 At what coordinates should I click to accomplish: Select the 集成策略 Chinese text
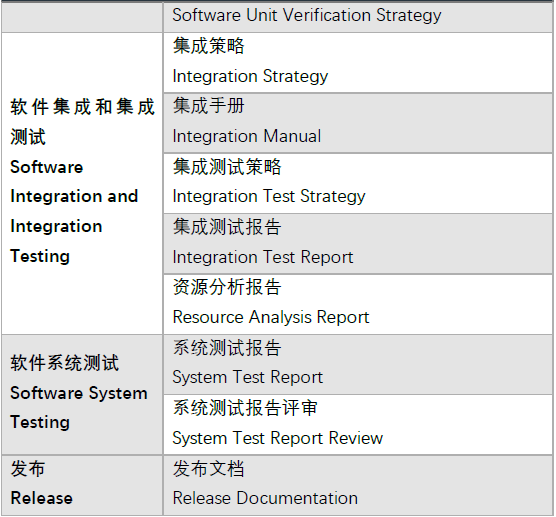pyautogui.click(x=208, y=46)
